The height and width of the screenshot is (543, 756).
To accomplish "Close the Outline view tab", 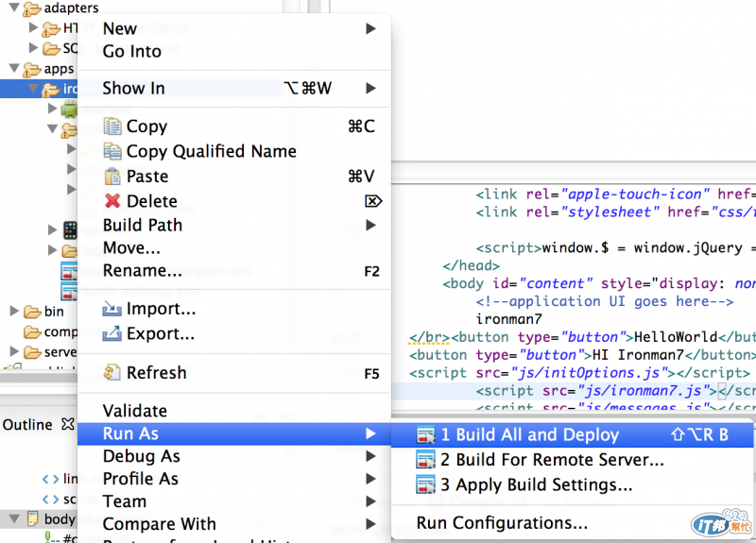I will click(68, 424).
